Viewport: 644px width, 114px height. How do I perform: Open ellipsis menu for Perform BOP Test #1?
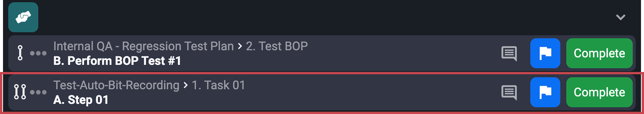tap(38, 53)
